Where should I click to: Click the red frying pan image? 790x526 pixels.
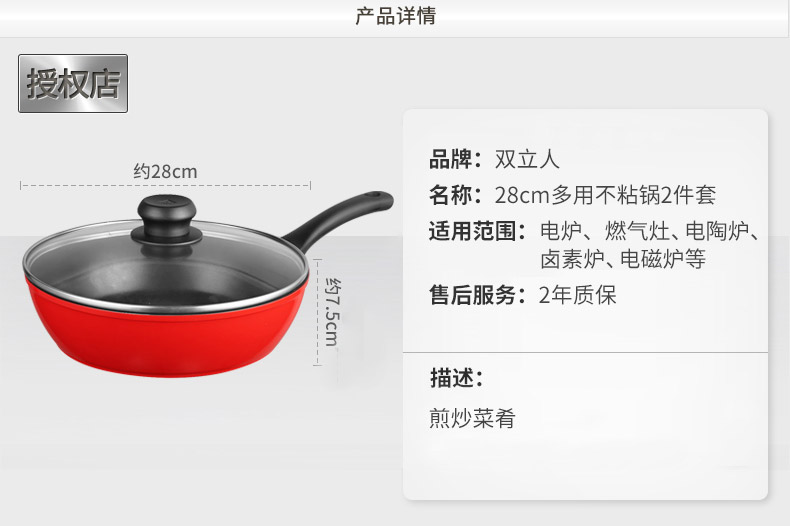pyautogui.click(x=208, y=284)
